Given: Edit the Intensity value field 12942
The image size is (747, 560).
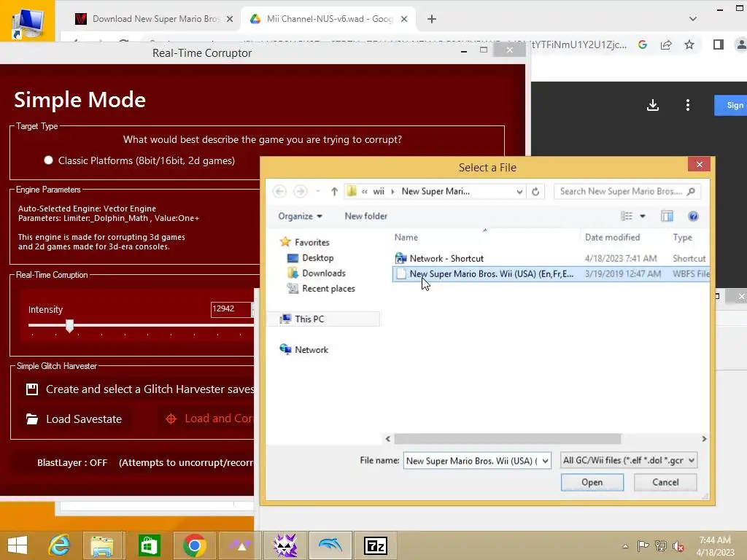Looking at the screenshot, I should click(x=231, y=309).
